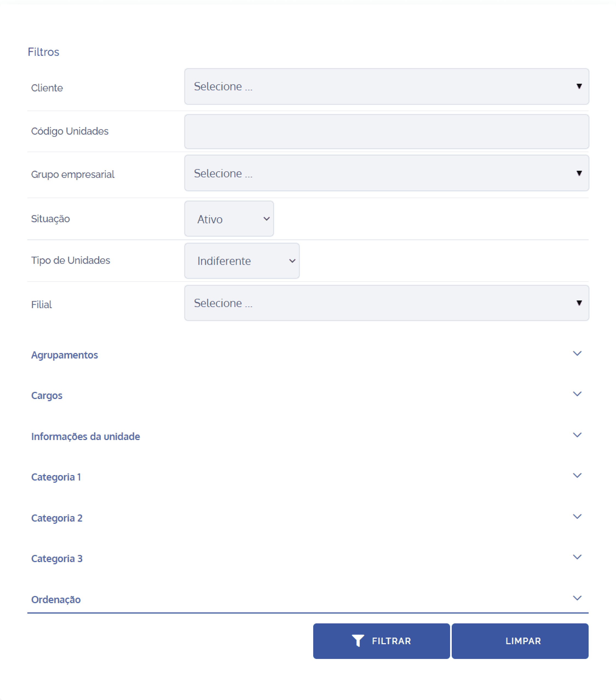Image resolution: width=616 pixels, height=700 pixels.
Task: Click the Limpar button
Action: coord(520,641)
